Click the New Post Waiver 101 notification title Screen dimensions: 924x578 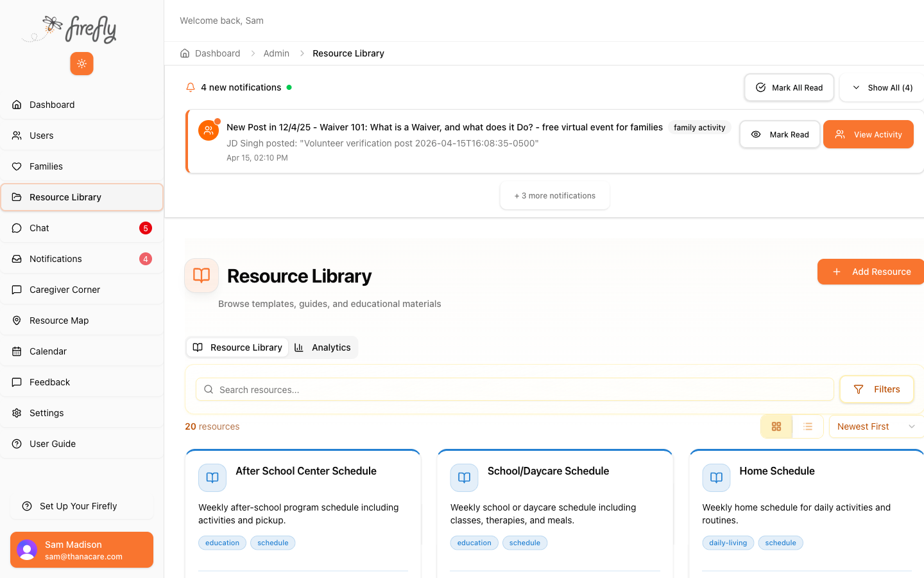click(x=445, y=127)
